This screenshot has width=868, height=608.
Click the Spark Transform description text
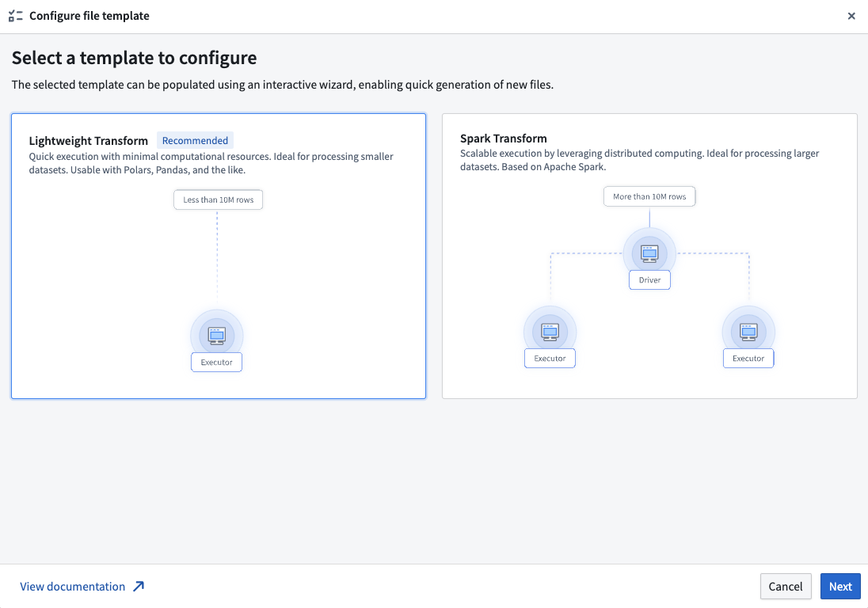pos(639,160)
